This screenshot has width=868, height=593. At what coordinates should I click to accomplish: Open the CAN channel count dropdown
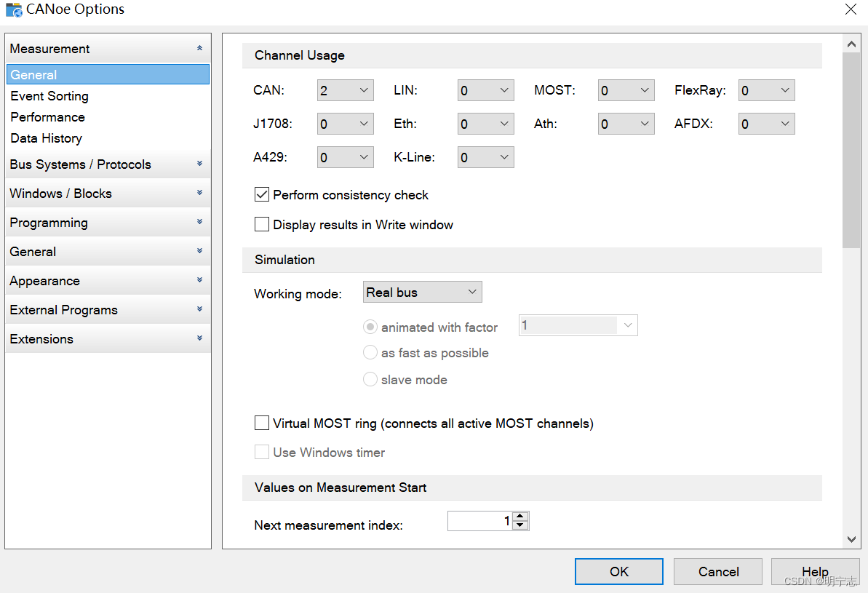click(346, 90)
